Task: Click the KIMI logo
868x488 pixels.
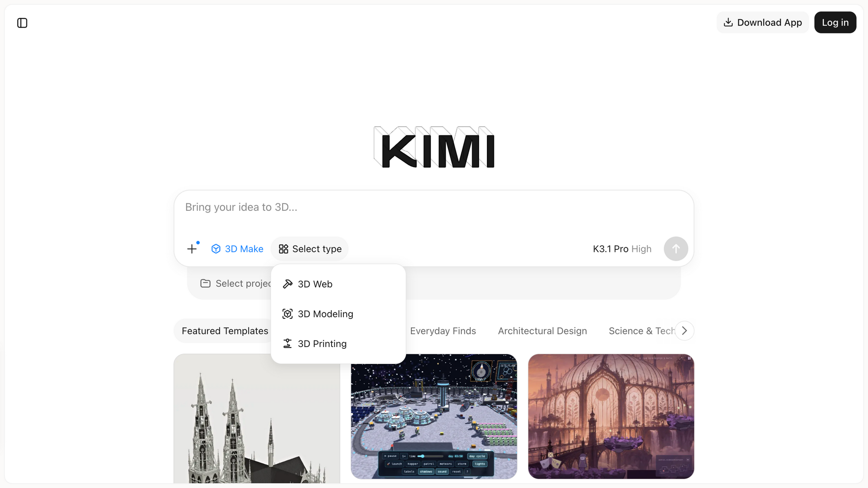Action: (x=434, y=147)
